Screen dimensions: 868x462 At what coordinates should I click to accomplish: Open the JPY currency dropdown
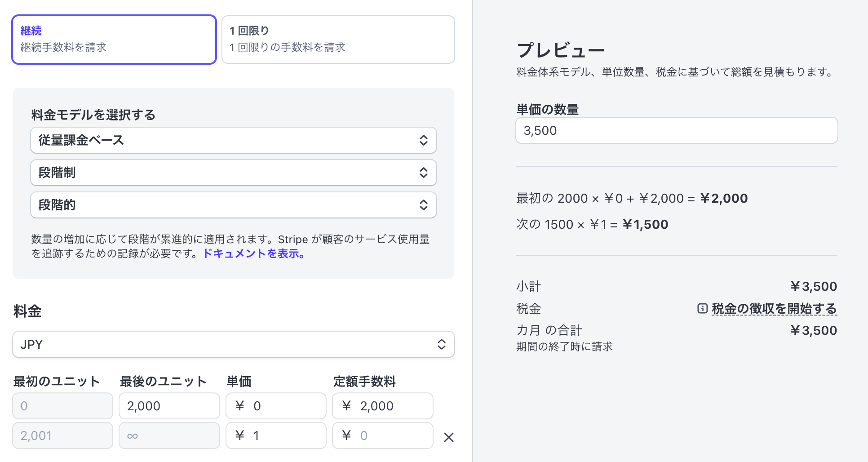(x=233, y=344)
